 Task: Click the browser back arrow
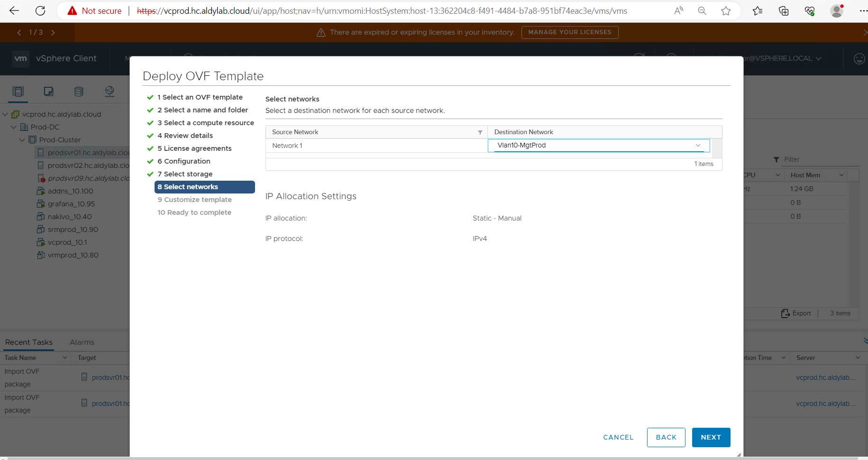pos(14,11)
